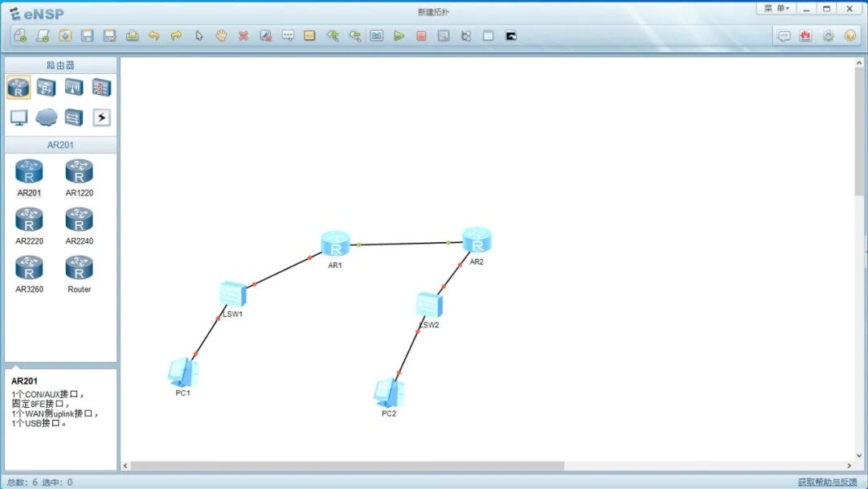Click the AR201 description title
The height and width of the screenshot is (489, 868).
tap(24, 381)
